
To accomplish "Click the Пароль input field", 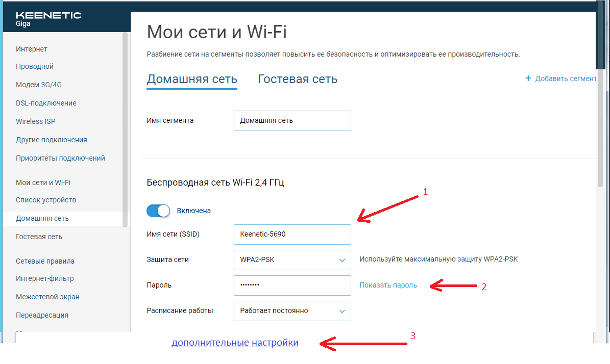I will click(292, 285).
